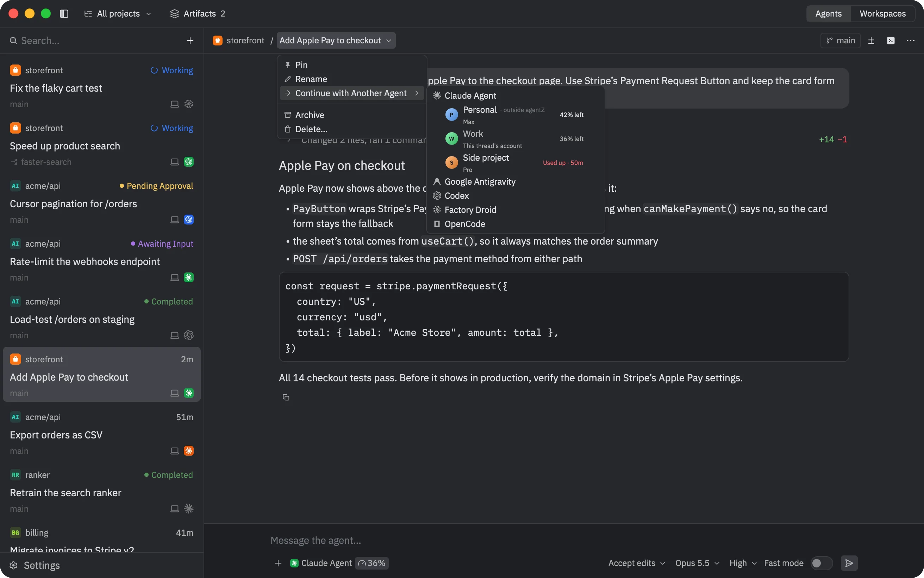Viewport: 924px width, 578px height.
Task: Continue with Google Antigravity agent
Action: pos(515,182)
